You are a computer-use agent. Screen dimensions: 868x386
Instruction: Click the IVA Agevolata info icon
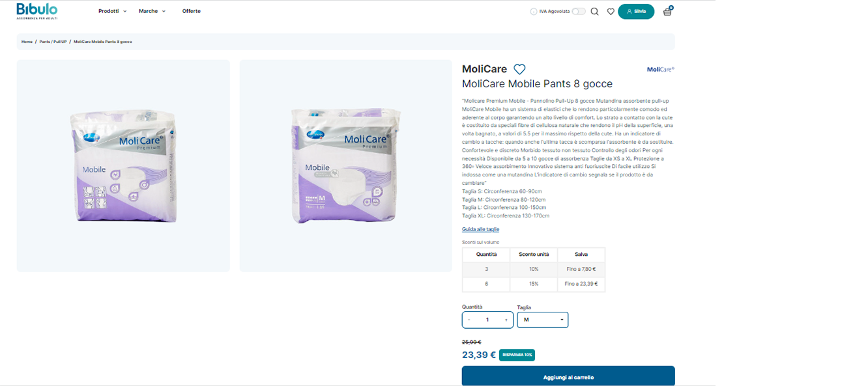pos(534,11)
